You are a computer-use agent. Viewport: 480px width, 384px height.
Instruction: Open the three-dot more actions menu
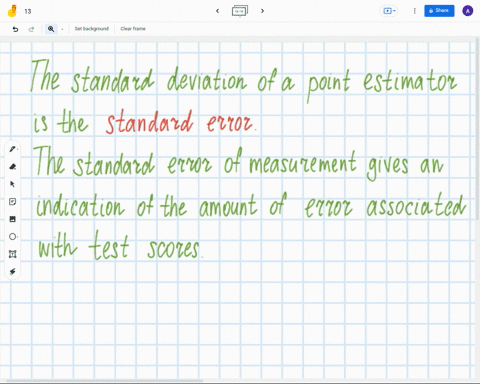pyautogui.click(x=414, y=11)
